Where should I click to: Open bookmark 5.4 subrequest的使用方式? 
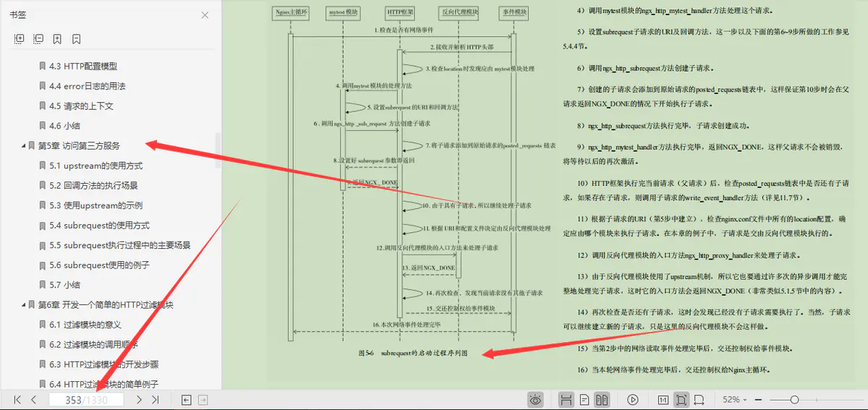(x=100, y=225)
